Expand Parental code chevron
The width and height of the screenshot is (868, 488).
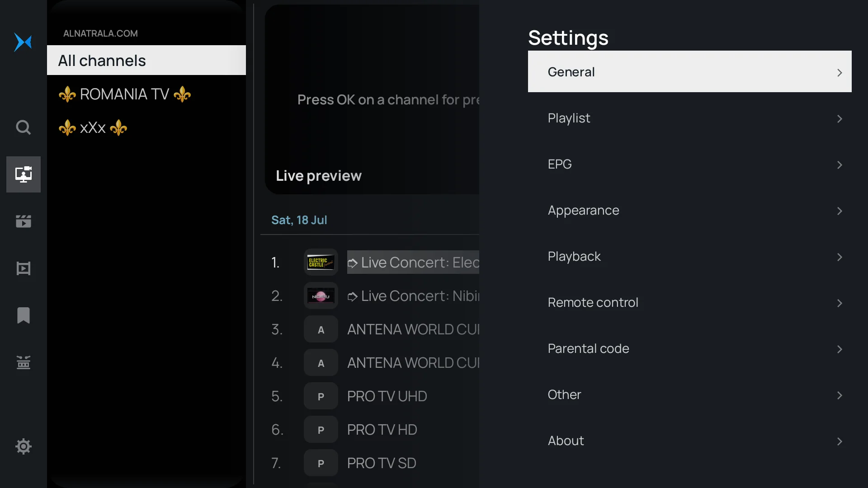tap(840, 349)
